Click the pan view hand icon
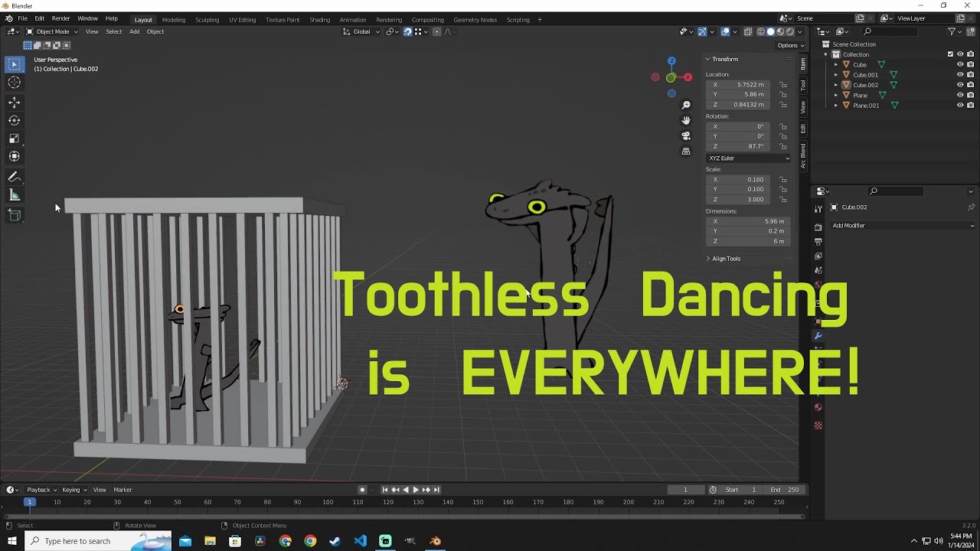Image resolution: width=980 pixels, height=551 pixels. click(x=686, y=120)
